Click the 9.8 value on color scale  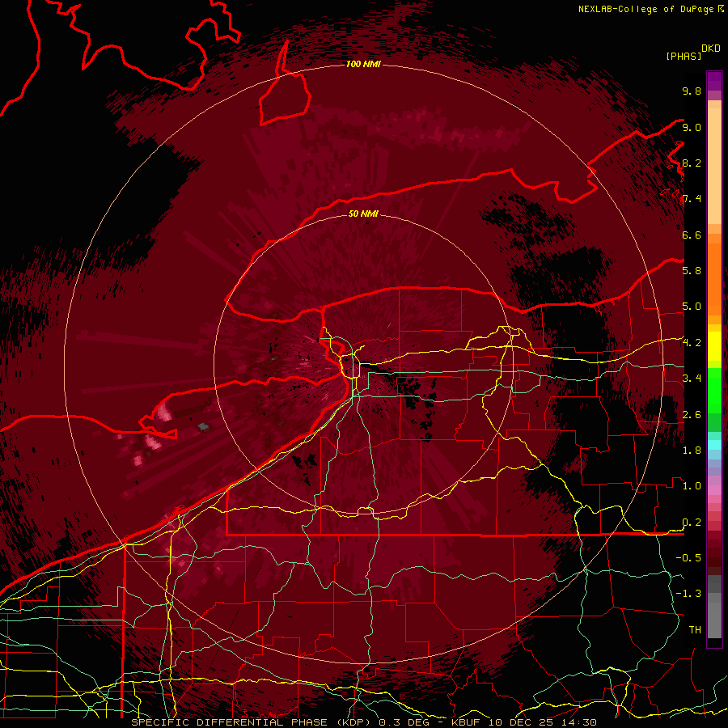tap(692, 91)
